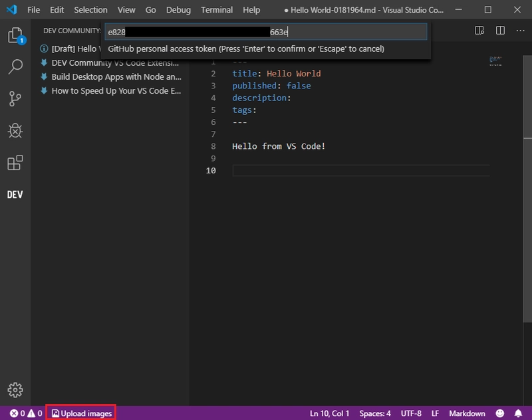Click the Open Preview to the Side icon
Image resolution: width=532 pixels, height=420 pixels.
479,31
